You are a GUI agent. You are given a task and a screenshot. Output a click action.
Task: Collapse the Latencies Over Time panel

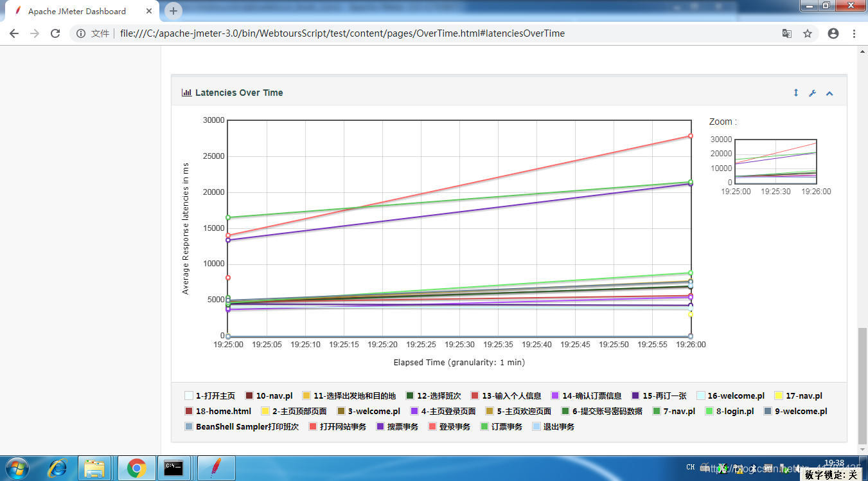tap(829, 93)
